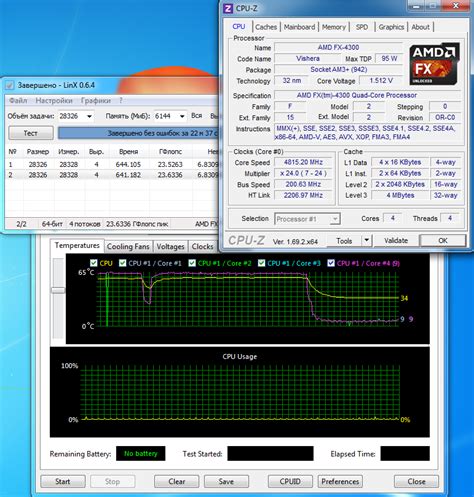Open the Processor #1 selection dropdown

335,219
